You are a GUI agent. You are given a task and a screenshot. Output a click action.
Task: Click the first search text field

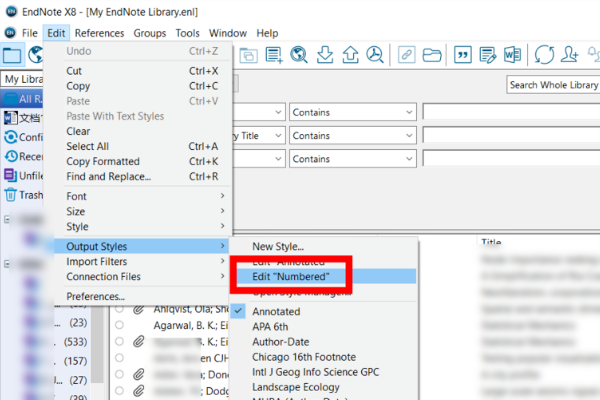click(x=511, y=113)
